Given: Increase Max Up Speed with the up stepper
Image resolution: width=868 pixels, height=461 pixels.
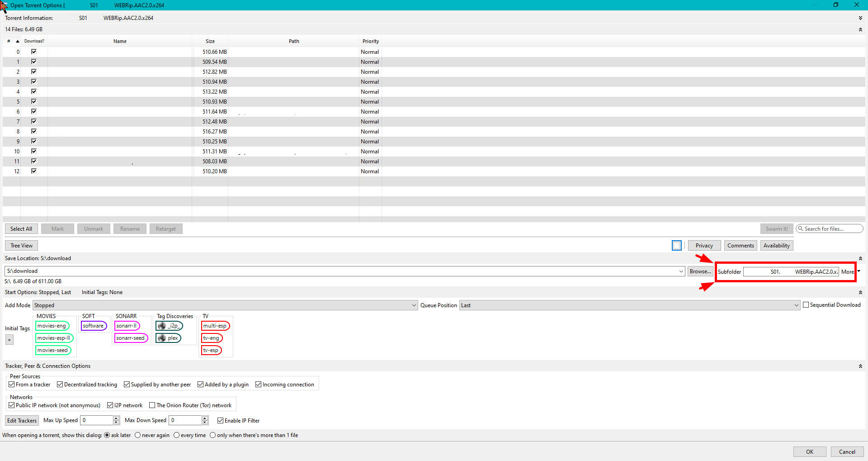Looking at the screenshot, I should click(116, 418).
